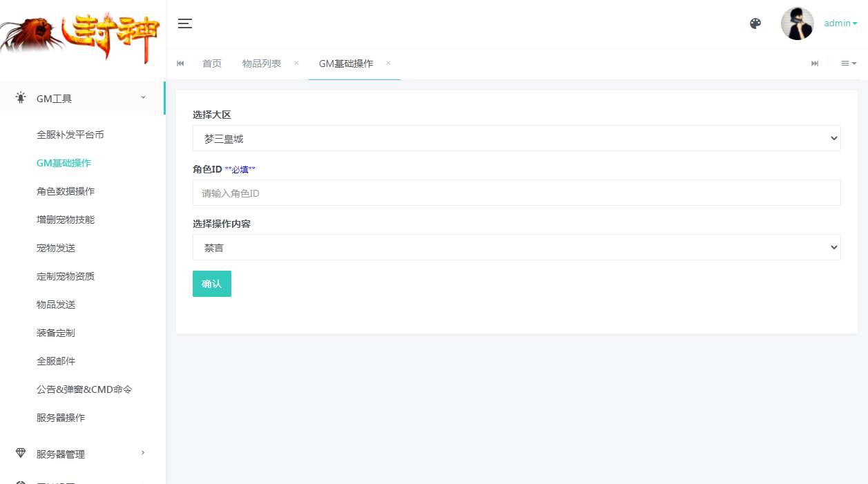Click the GM工具 lightbulb icon

tap(19, 97)
